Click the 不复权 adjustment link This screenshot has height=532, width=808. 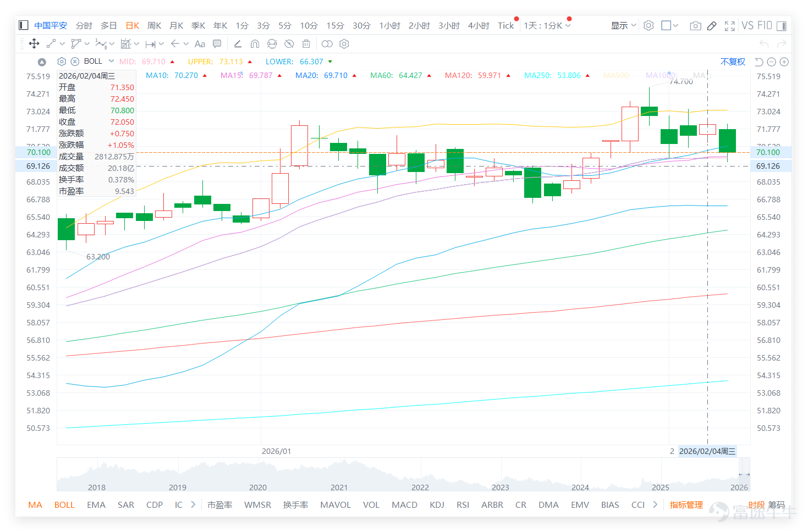coord(733,62)
